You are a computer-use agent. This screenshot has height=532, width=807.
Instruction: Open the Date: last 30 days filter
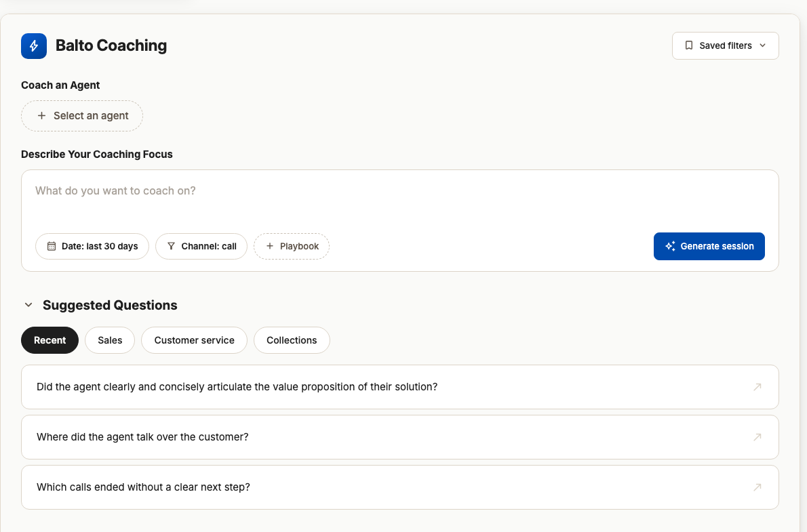click(x=92, y=247)
